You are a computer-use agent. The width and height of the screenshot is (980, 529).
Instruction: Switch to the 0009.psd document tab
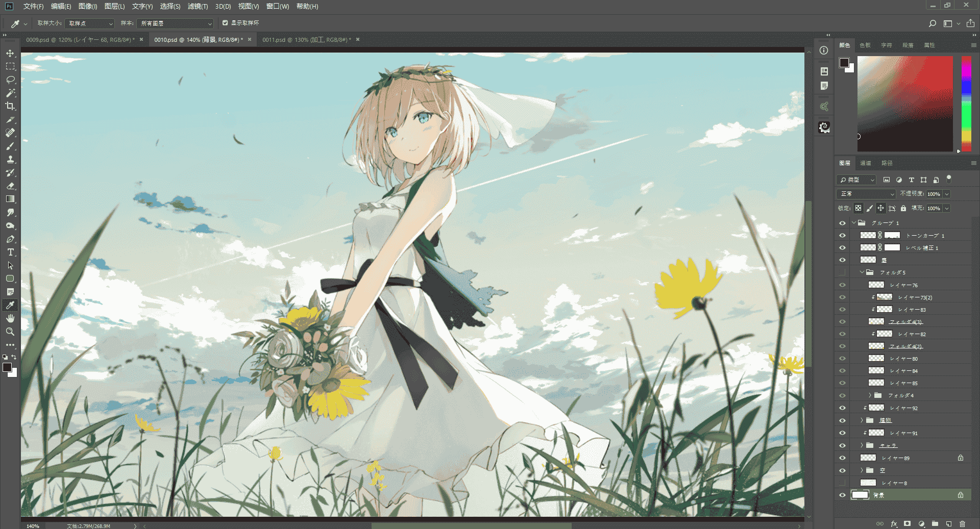point(80,40)
